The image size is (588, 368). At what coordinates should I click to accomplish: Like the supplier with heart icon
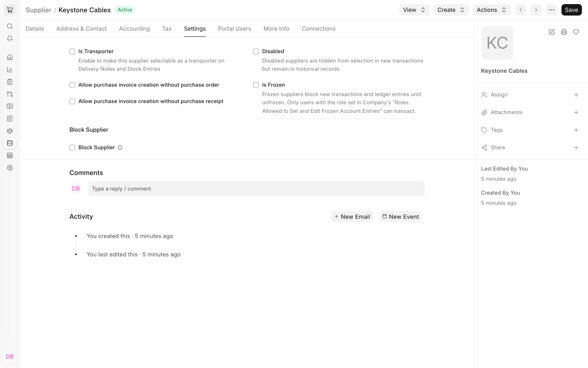point(576,32)
